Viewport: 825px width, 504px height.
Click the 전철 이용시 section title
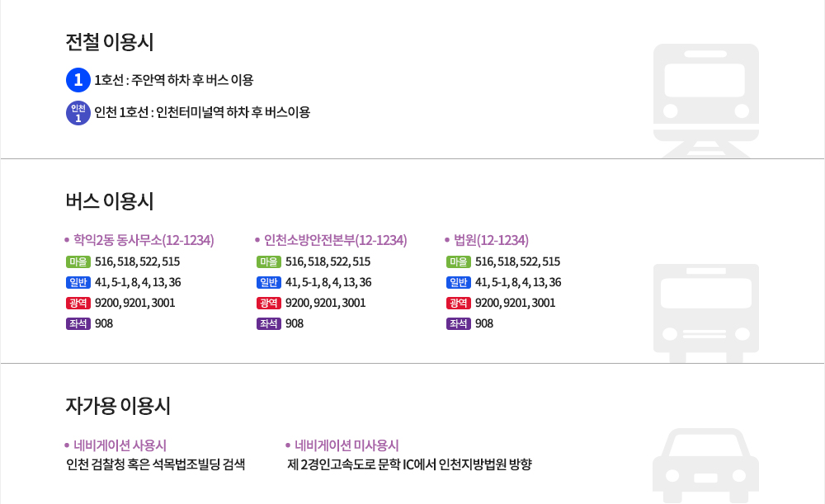coord(110,42)
